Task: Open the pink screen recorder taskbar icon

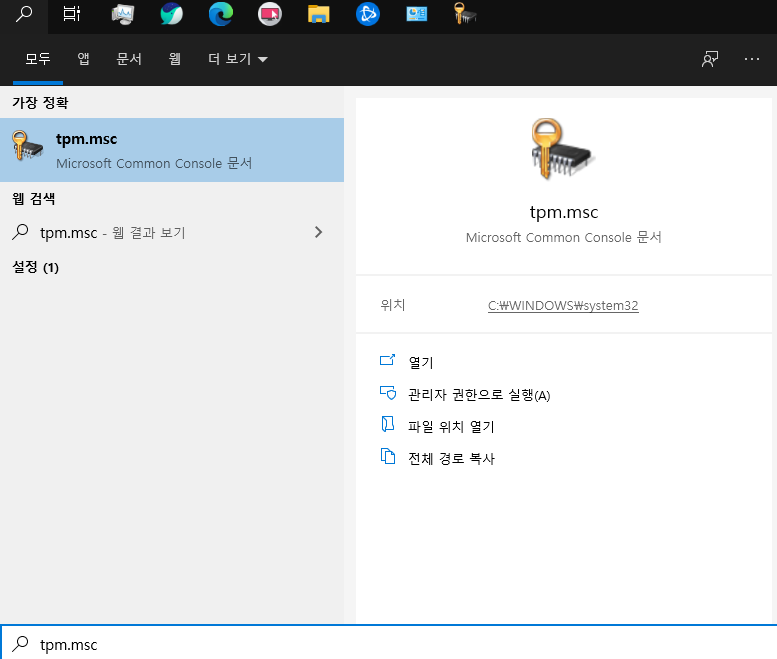Action: (x=270, y=14)
